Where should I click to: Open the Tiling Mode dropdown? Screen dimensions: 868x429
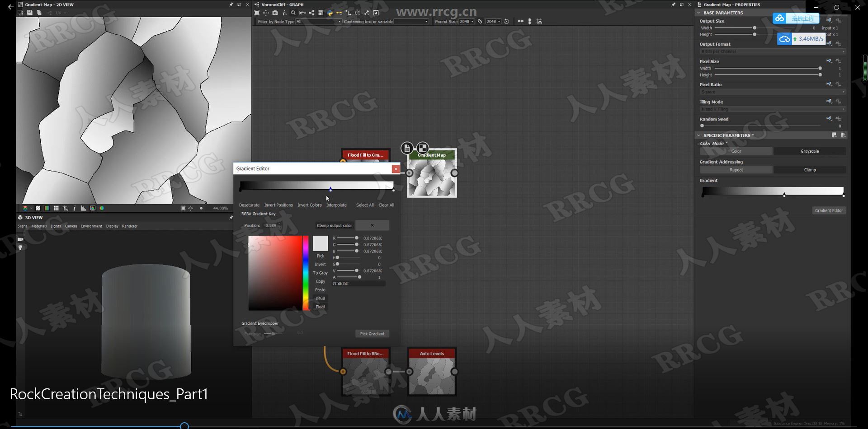(773, 109)
